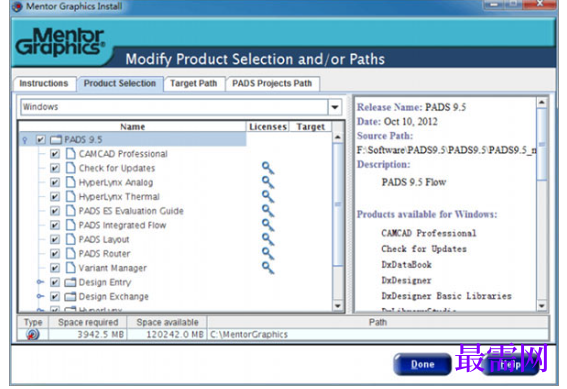
Task: Click Check for Updates document icon
Action: click(x=71, y=168)
